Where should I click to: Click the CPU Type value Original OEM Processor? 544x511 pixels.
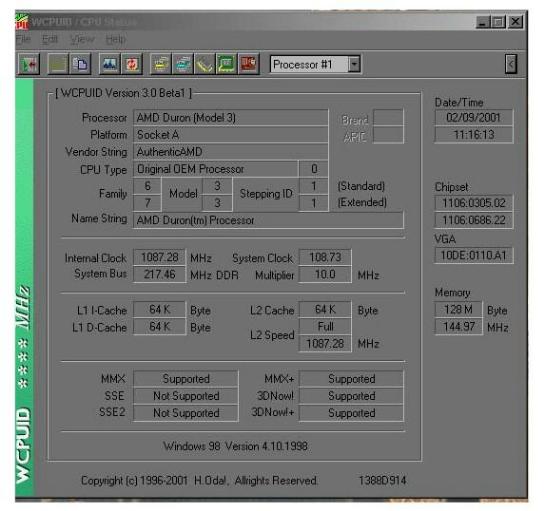[215, 169]
